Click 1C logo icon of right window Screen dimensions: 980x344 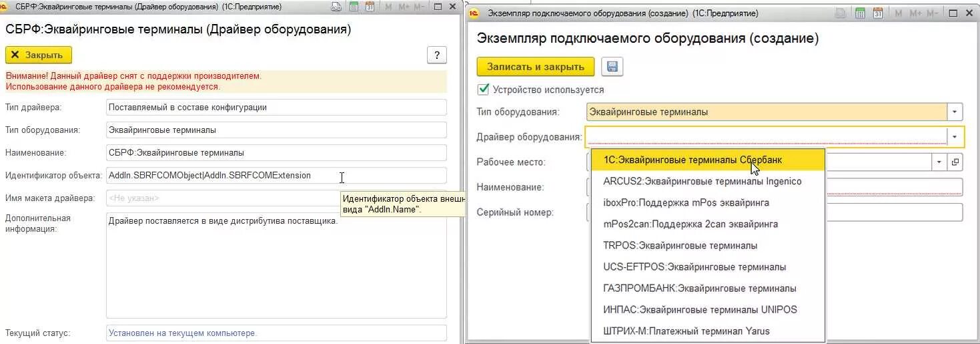tap(474, 13)
